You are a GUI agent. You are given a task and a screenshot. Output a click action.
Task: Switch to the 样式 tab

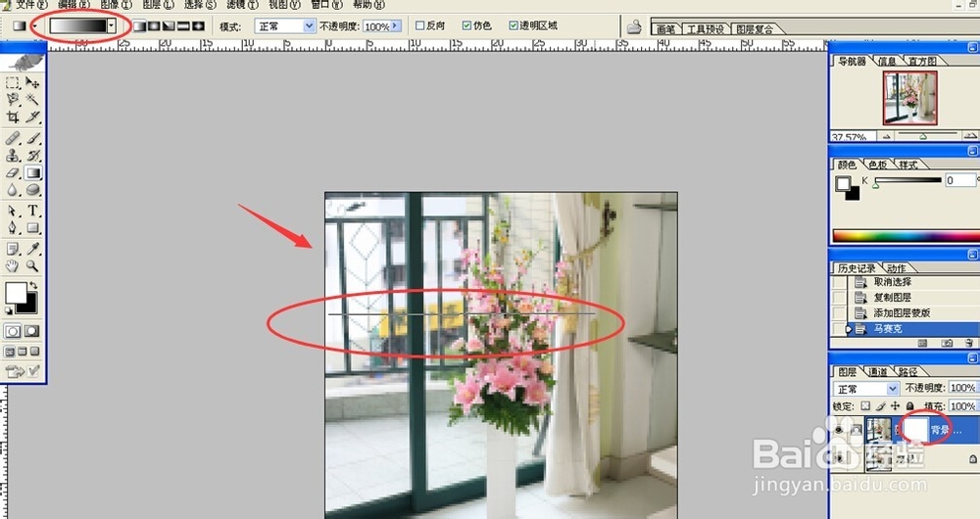(x=907, y=165)
